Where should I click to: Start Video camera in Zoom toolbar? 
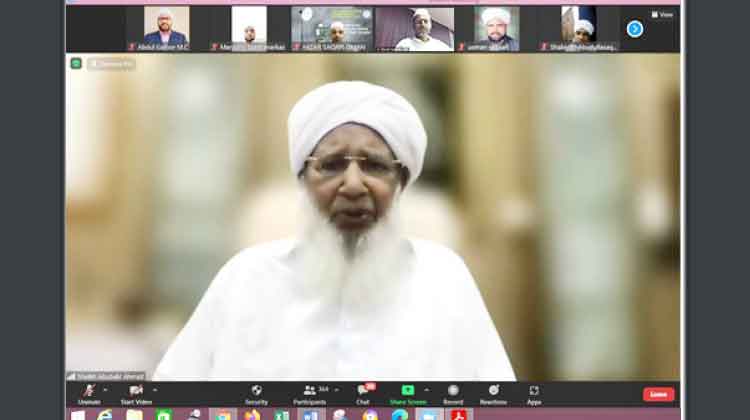click(x=135, y=392)
